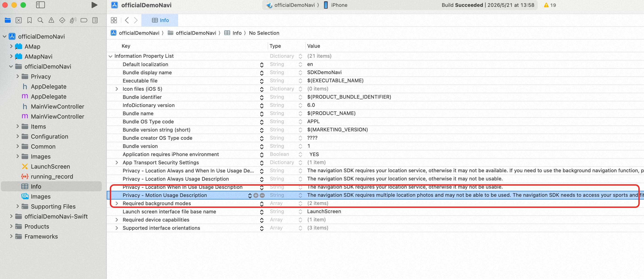Screen dimensions: 644x279
Task: Click officialDemoNavi folder in breadcrumb
Action: [192, 33]
